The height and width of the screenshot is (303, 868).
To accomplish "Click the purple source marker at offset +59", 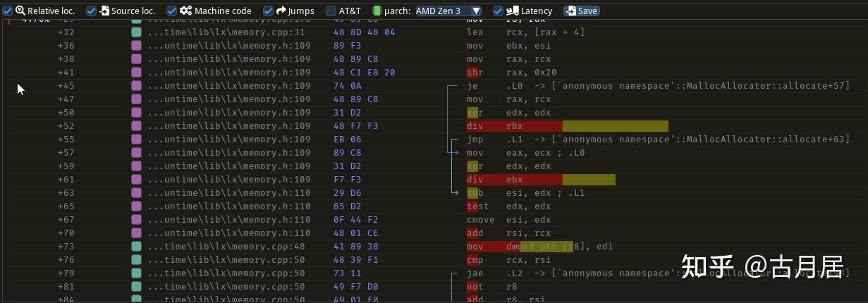I will point(136,166).
